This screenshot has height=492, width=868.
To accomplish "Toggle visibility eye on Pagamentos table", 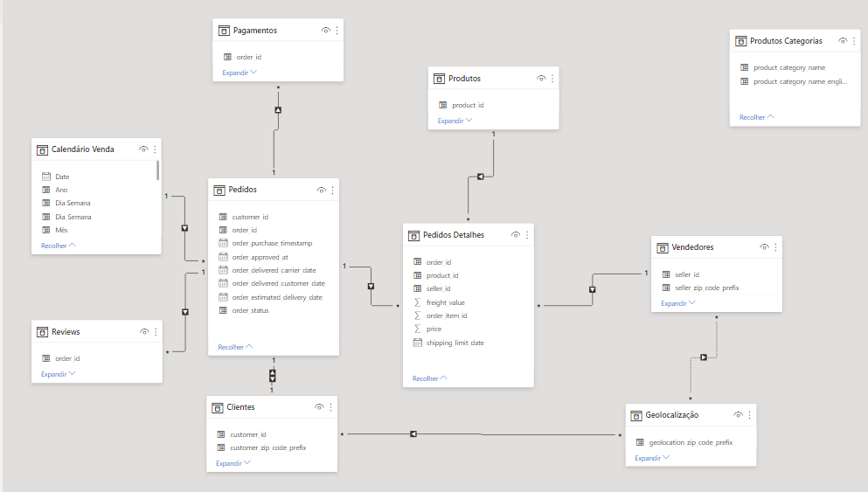I will point(325,31).
